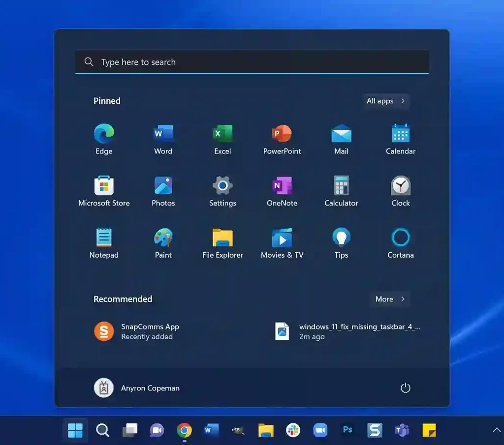
Task: Open the recommended SnapComms App
Action: (137, 331)
